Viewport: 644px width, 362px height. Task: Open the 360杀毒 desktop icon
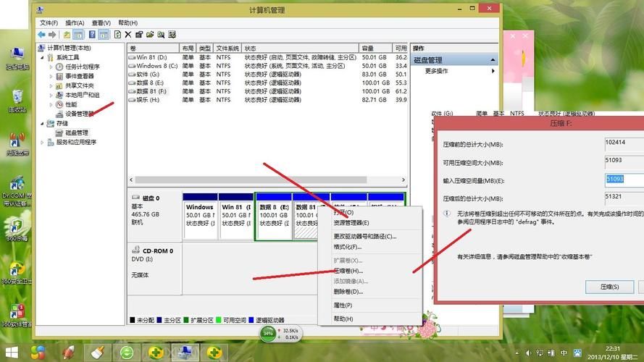17,229
